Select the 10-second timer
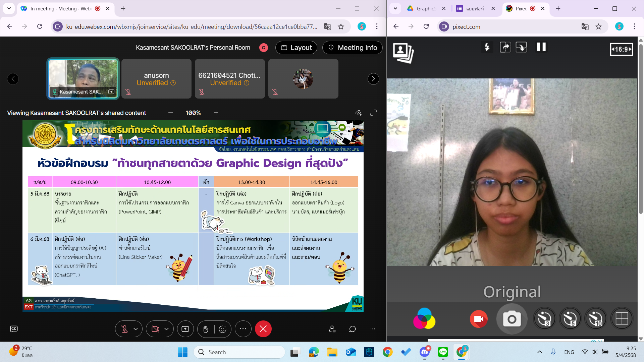 pos(596,319)
